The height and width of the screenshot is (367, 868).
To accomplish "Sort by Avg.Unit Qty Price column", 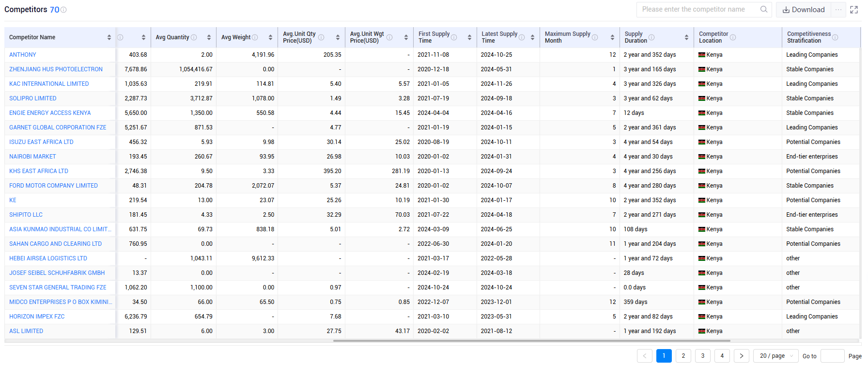I will (x=338, y=37).
